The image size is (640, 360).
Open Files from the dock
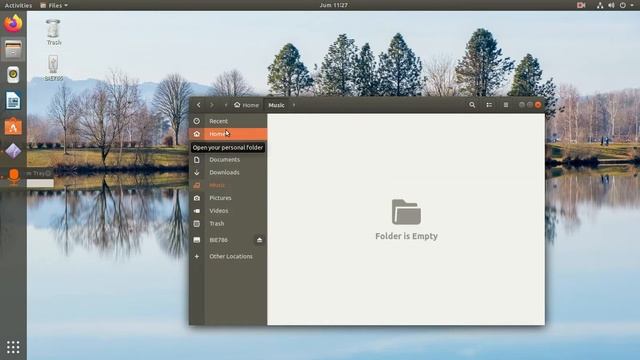point(13,49)
